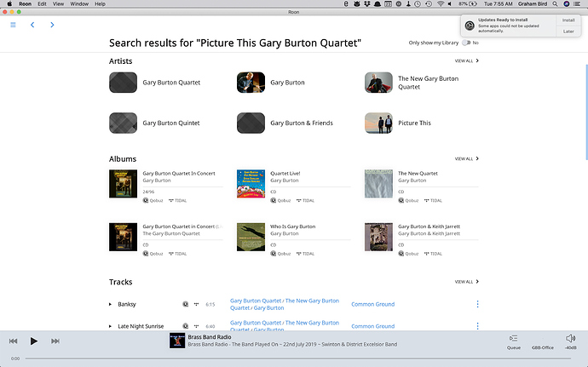This screenshot has width=588, height=367.
Task: Open the Gary Burton artist
Action: [x=287, y=83]
